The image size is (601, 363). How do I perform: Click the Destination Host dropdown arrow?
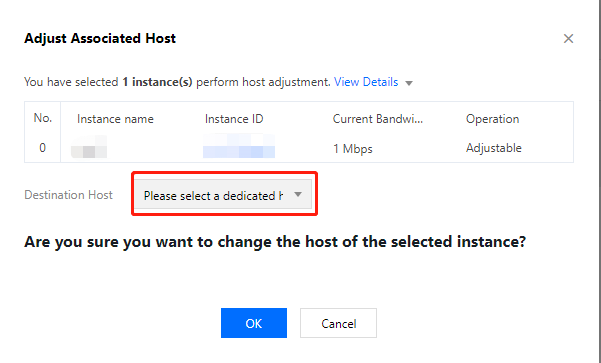[x=298, y=195]
